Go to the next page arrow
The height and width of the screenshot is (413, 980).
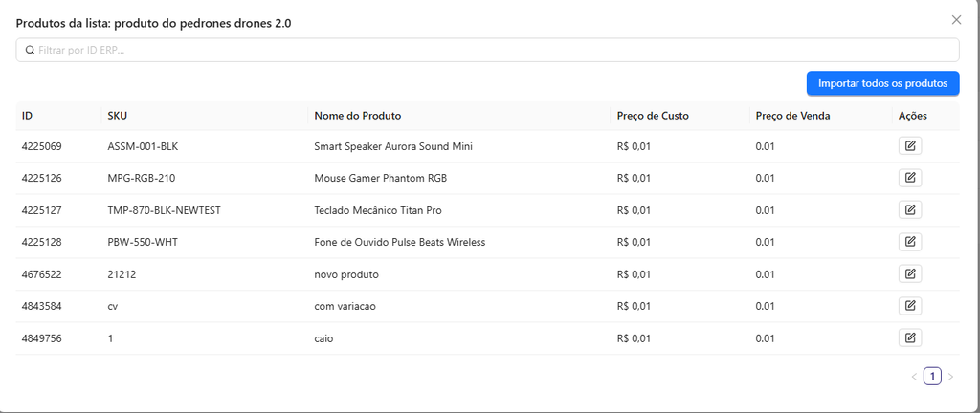coord(950,376)
